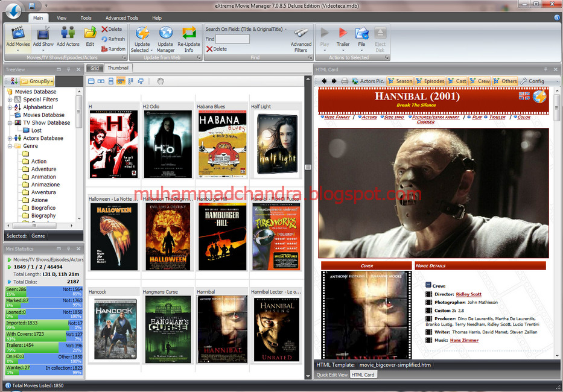563x392 pixels.
Task: Toggle the Season card section
Action: click(x=400, y=81)
